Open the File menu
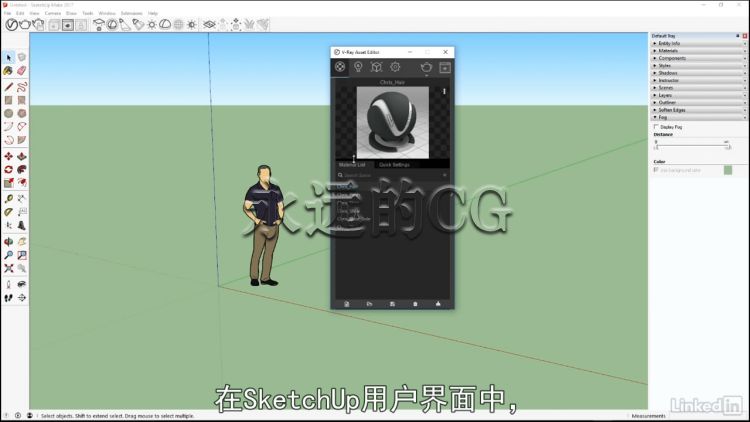750x422 pixels. (7, 13)
